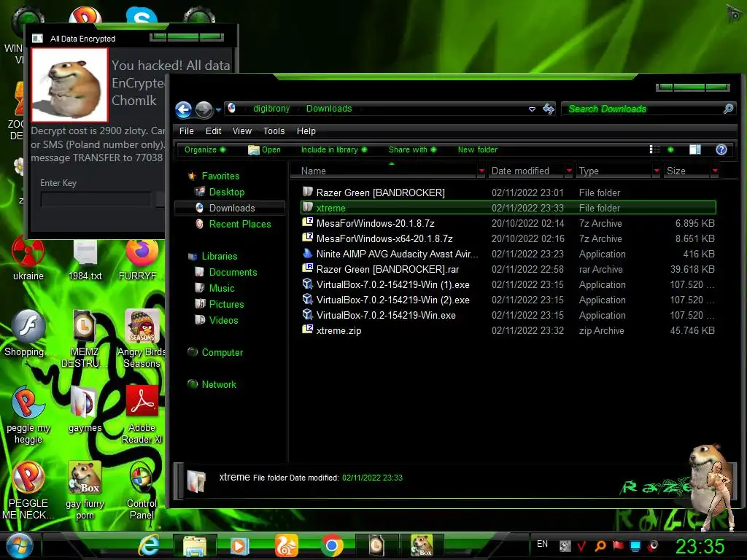Screen dimensions: 747x560
Task: Click the blue help question icon
Action: (x=721, y=149)
